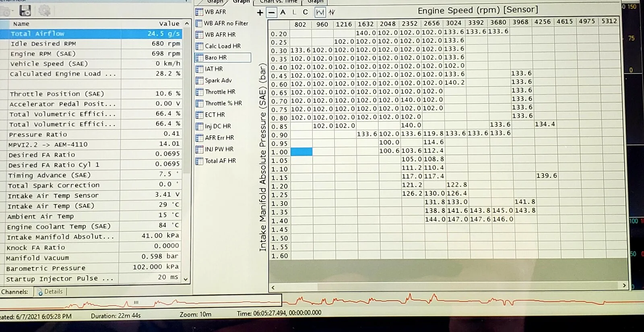Screen dimensions: 644x332
Task: Click the channel list scroll-up arrow
Action: (x=187, y=24)
